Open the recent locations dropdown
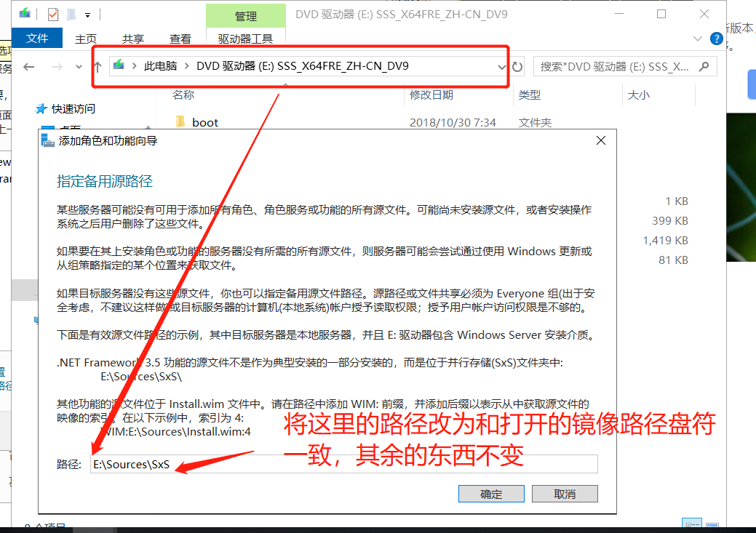The width and height of the screenshot is (756, 533). click(79, 67)
